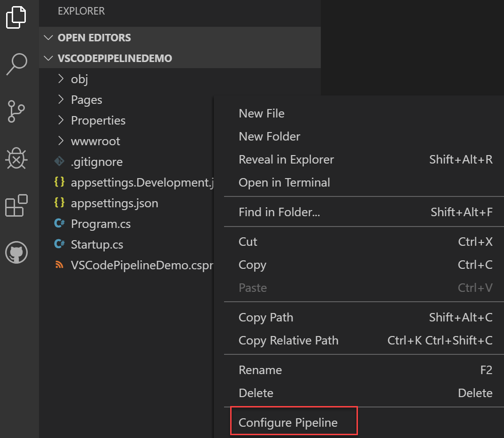Click New Folder in the context menu
Viewport: 504px width, 438px height.
click(269, 136)
